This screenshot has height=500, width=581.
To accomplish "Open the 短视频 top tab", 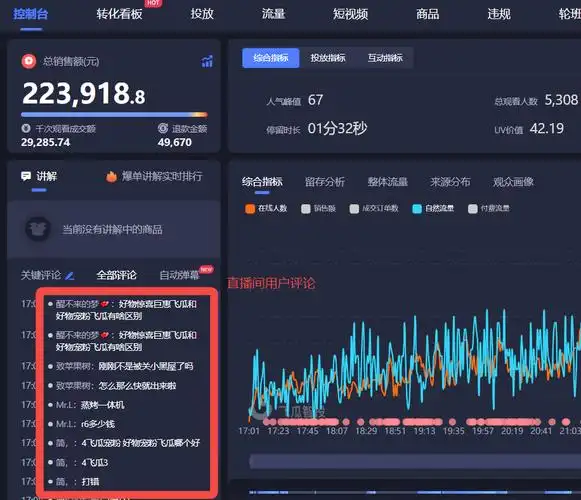I will [x=350, y=14].
